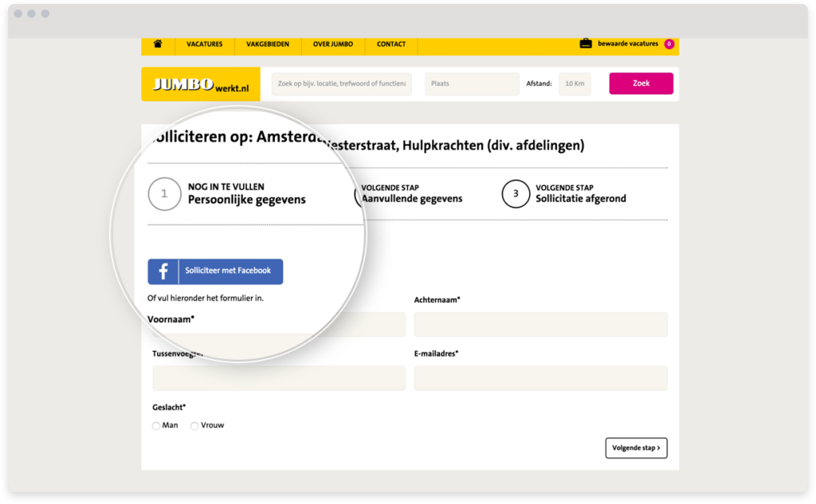Select the Man radio button
The width and height of the screenshot is (816, 504).
coord(156,426)
